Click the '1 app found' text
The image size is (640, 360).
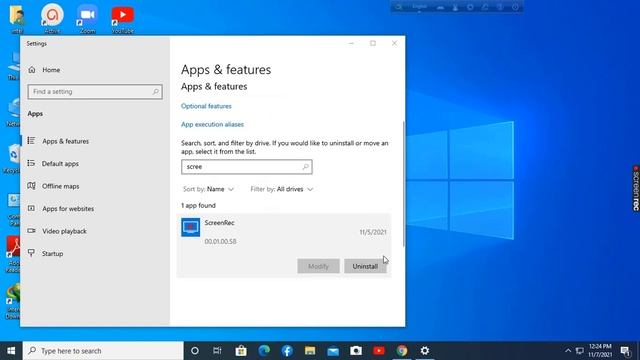(x=198, y=205)
